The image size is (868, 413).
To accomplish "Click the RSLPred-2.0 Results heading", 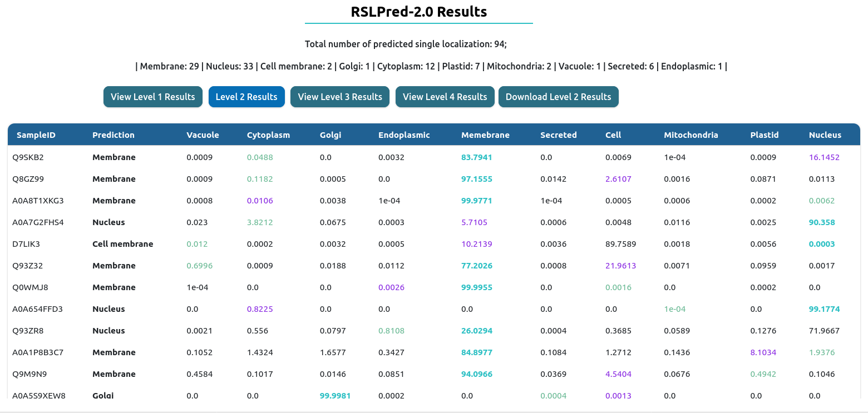I will tap(418, 12).
